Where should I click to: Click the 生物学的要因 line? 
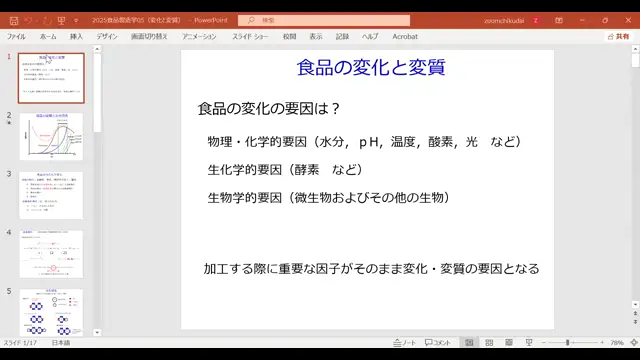[329, 198]
